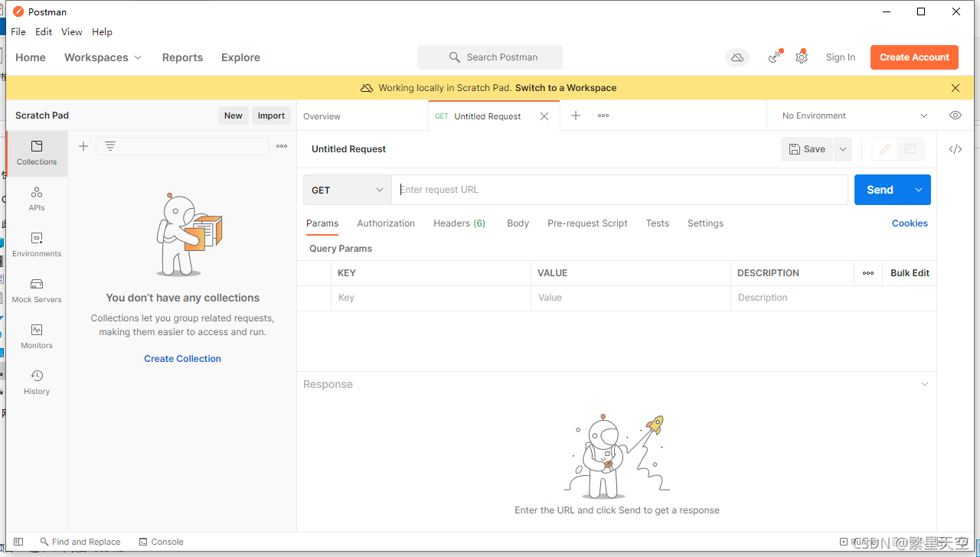Viewport: 980px width, 557px height.
Task: Open the Console
Action: pyautogui.click(x=162, y=542)
